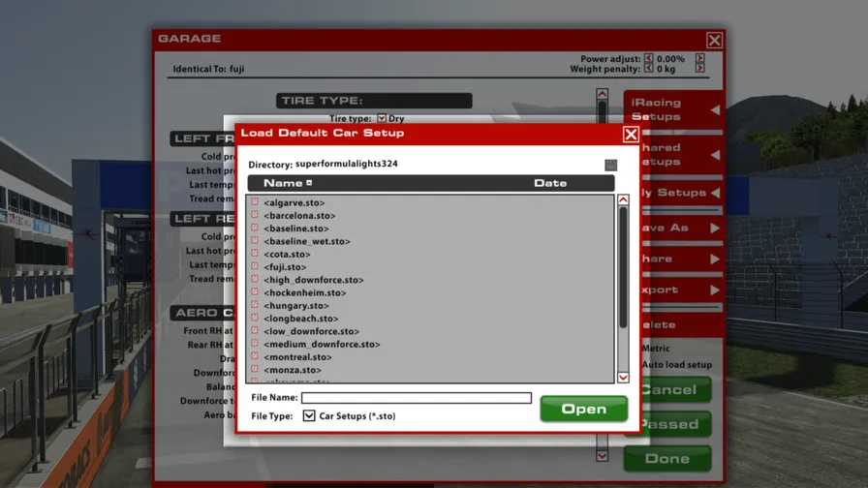Expand the Shared Setups menu

pos(682,155)
